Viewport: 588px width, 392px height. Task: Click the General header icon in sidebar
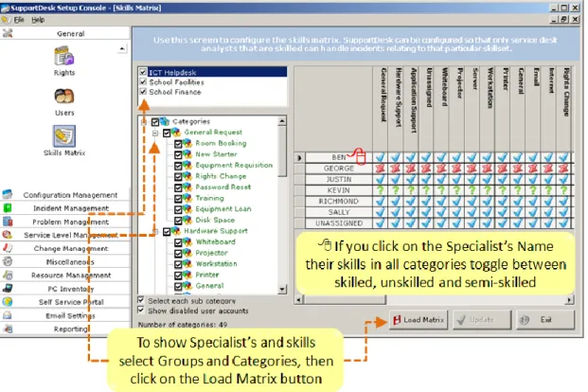tap(8, 33)
